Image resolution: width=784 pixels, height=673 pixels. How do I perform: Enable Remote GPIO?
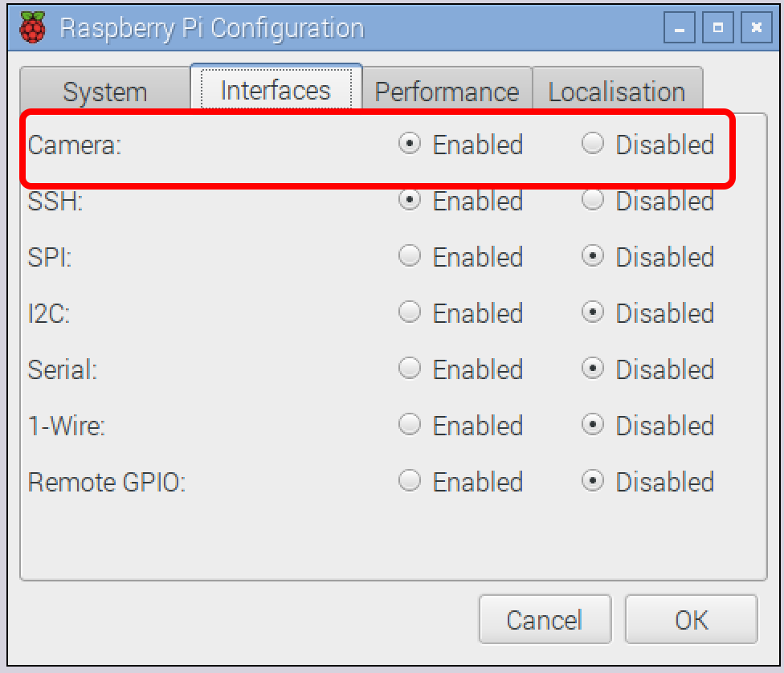tap(410, 482)
